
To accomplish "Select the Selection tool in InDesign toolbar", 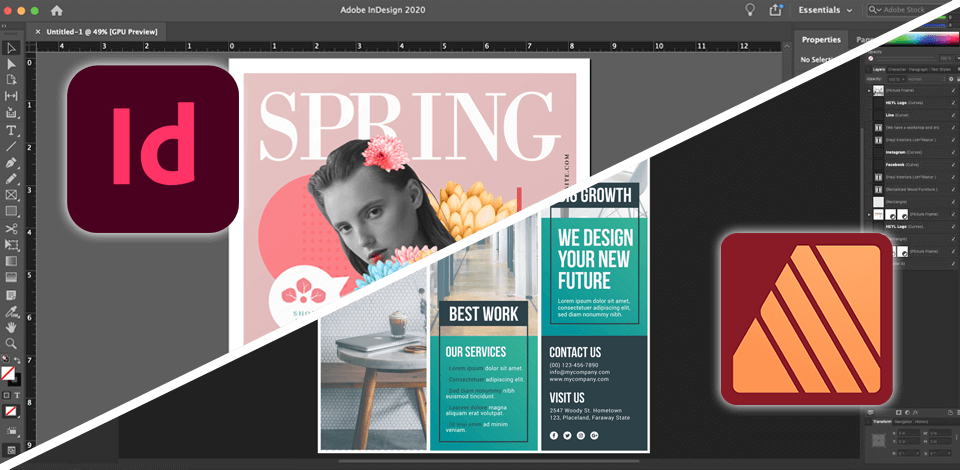I will click(x=11, y=48).
